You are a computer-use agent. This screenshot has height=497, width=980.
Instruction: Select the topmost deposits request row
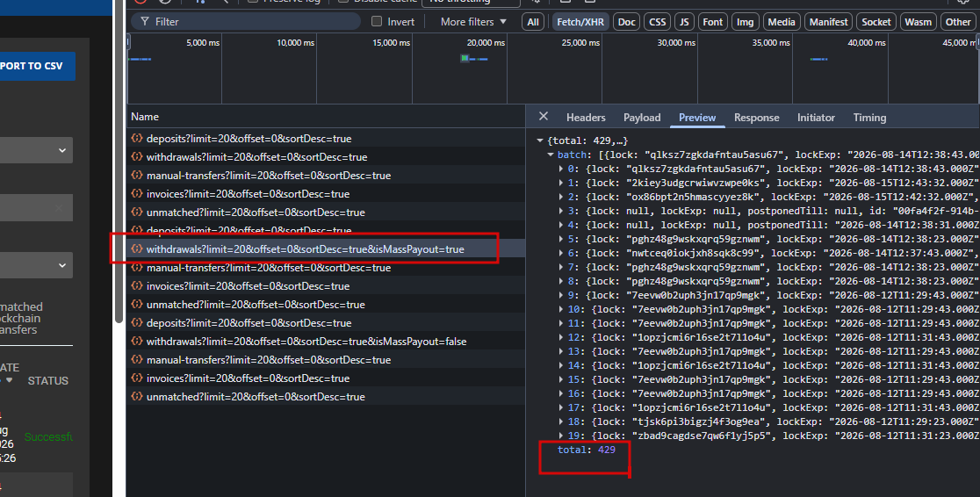[x=326, y=138]
